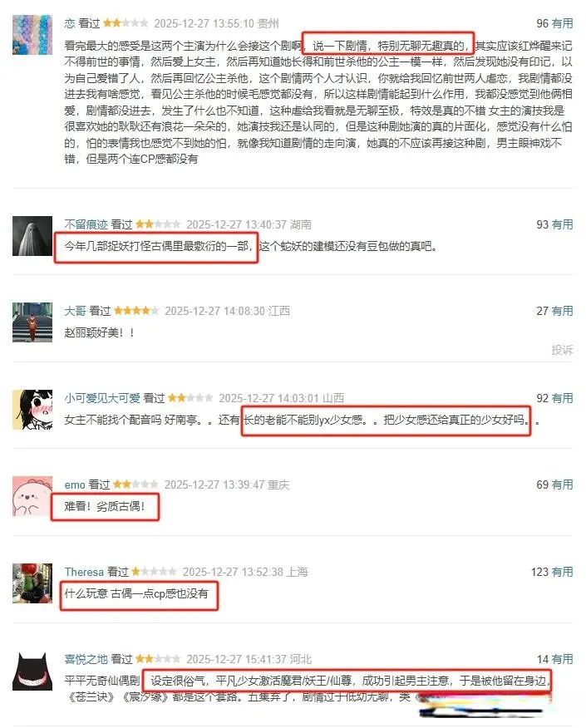The width and height of the screenshot is (586, 728).
Task: Report 大哥's review via 投诉
Action: 563,350
